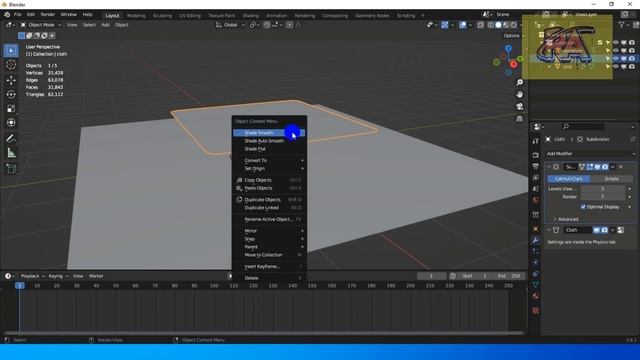The height and width of the screenshot is (360, 640).
Task: Open the Object Data mesh properties tab
Action: [x=536, y=285]
